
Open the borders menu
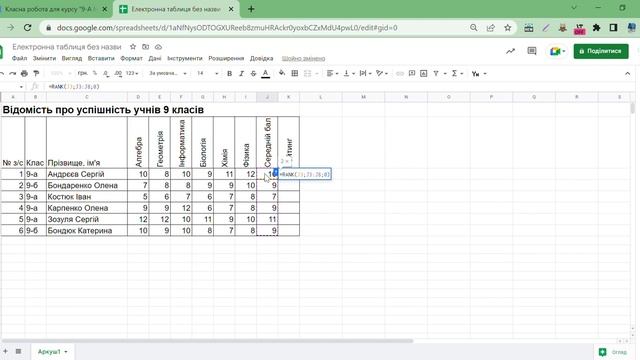(x=295, y=73)
